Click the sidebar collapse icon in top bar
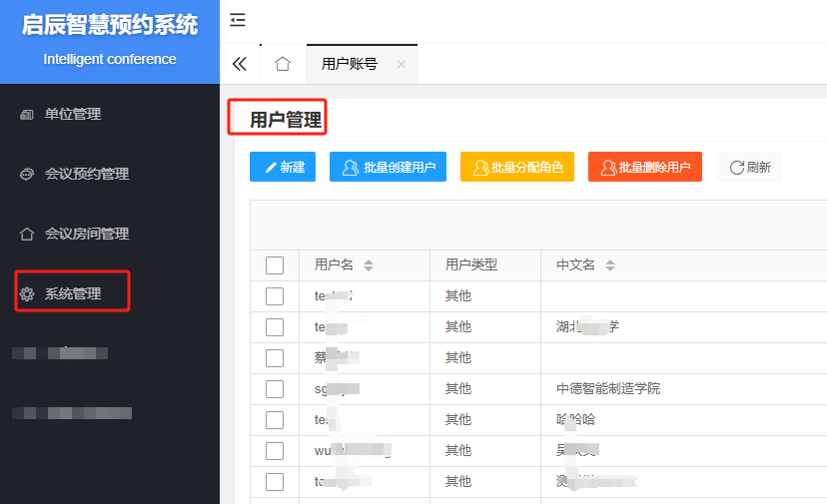The image size is (827, 504). pos(238,20)
